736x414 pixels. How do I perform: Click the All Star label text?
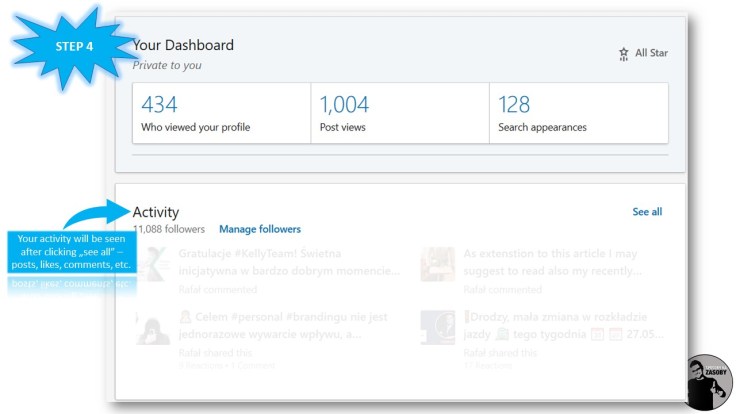point(651,54)
